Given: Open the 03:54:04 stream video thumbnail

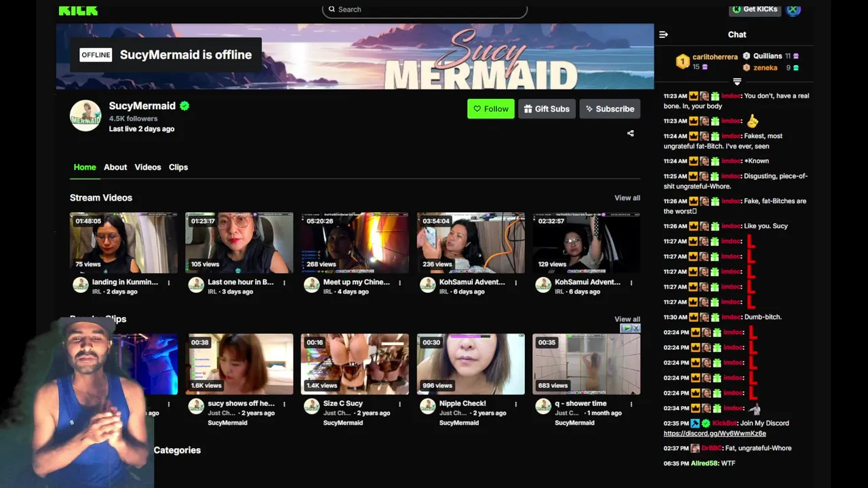Looking at the screenshot, I should point(471,243).
